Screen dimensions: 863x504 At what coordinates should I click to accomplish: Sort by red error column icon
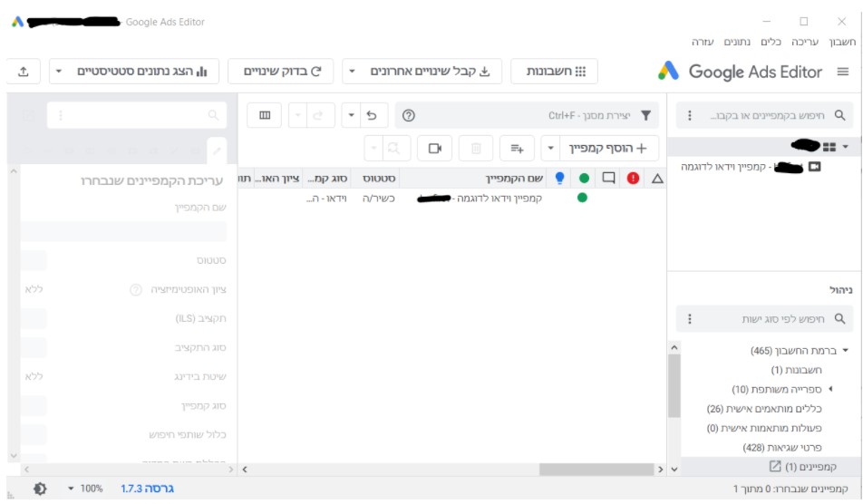[633, 179]
